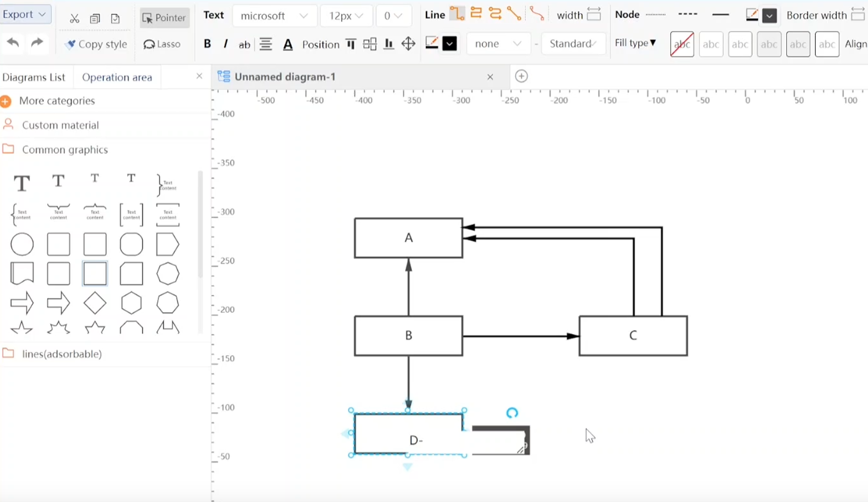The width and height of the screenshot is (868, 502).
Task: Switch to the Operation area tab
Action: pos(117,77)
